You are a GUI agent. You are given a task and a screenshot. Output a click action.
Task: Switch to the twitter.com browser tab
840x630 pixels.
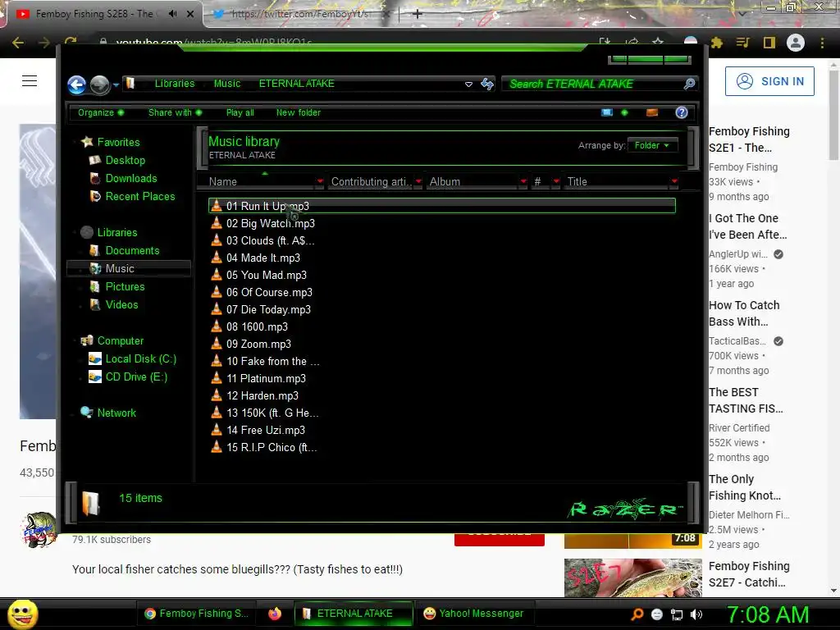[x=300, y=14]
